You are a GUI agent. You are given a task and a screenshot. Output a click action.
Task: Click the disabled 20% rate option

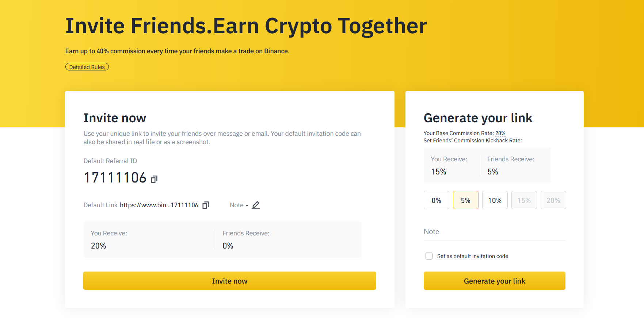[x=553, y=200]
